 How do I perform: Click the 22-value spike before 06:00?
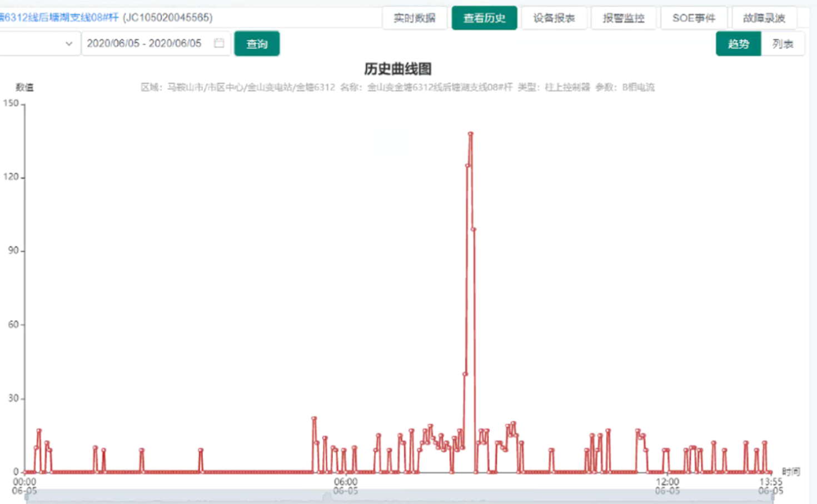(314, 418)
